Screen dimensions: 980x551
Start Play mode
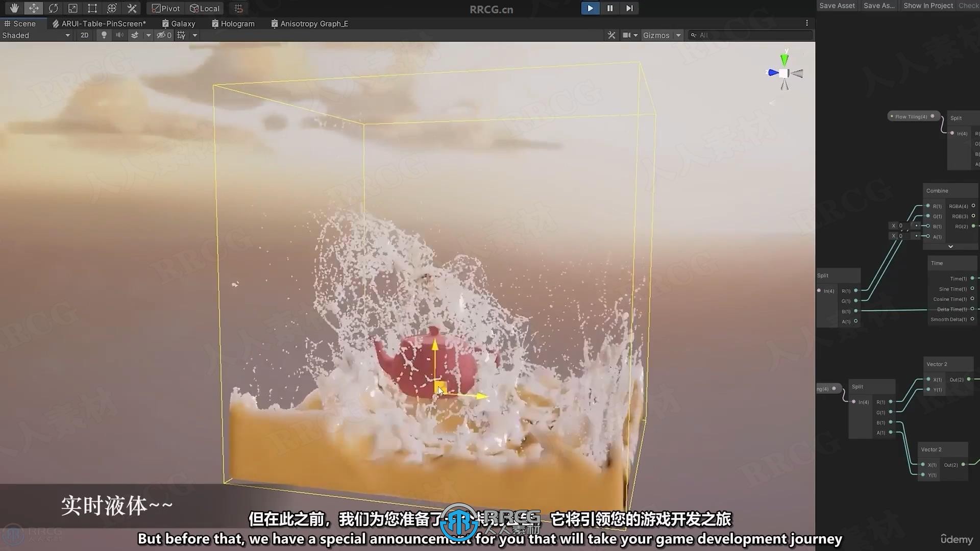(x=590, y=8)
